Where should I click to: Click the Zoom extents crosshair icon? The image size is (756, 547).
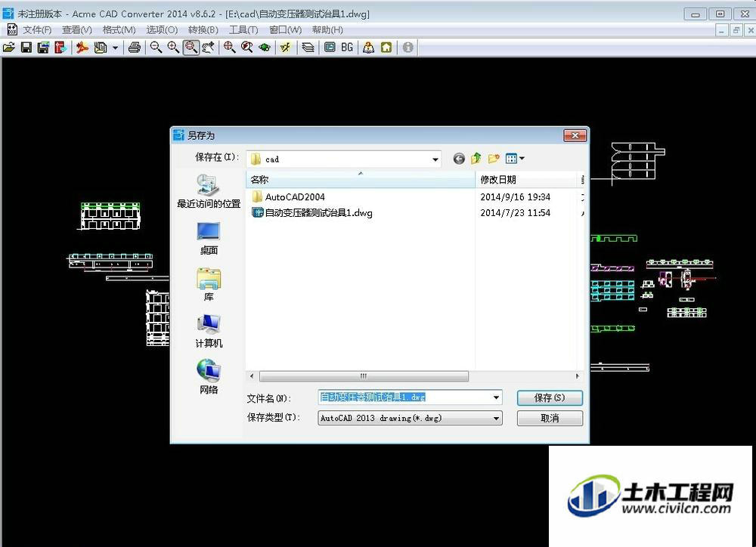click(230, 48)
